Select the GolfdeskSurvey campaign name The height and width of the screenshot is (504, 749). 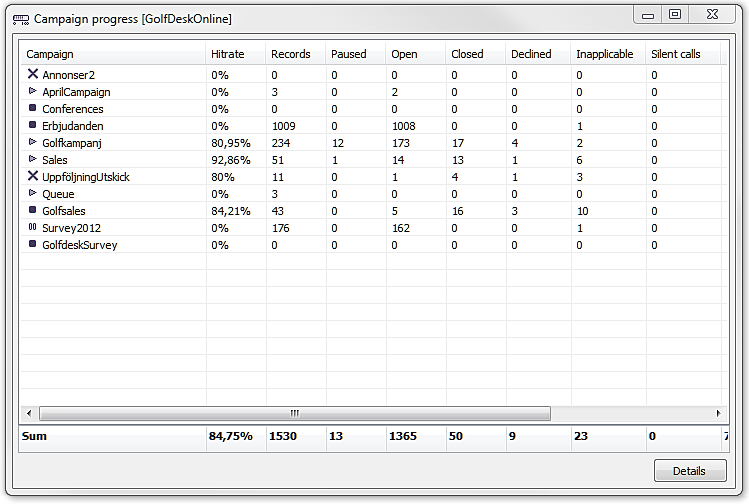click(x=80, y=245)
